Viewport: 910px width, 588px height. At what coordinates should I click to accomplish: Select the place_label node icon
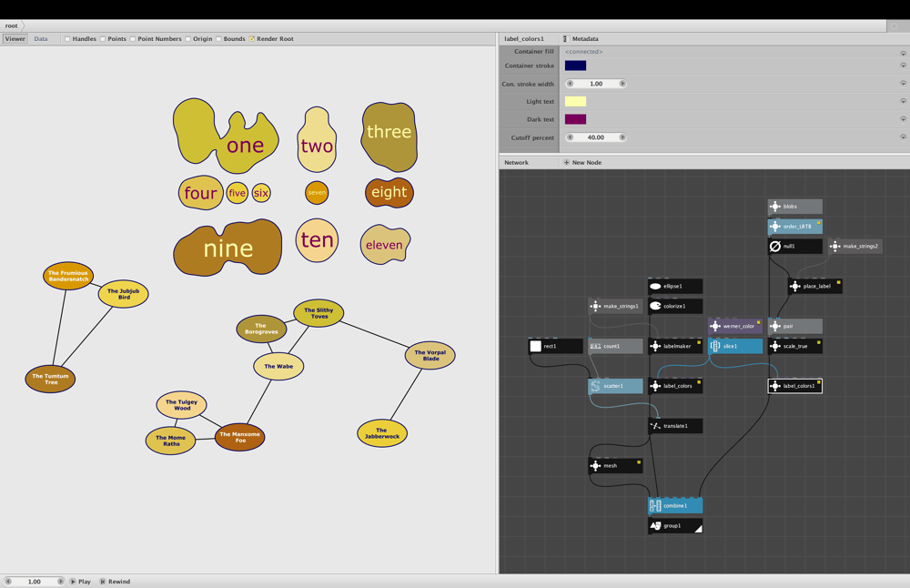[795, 286]
